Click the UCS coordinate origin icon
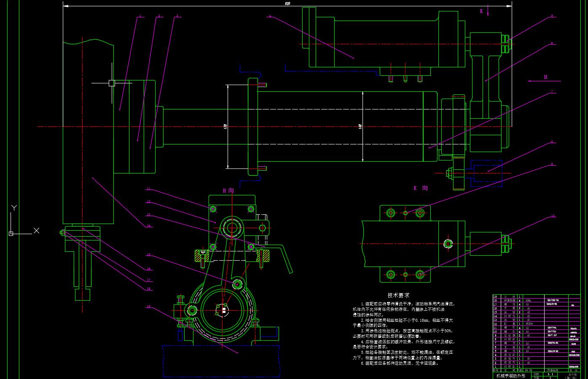Screen dimensions: 588x379 click(x=11, y=233)
